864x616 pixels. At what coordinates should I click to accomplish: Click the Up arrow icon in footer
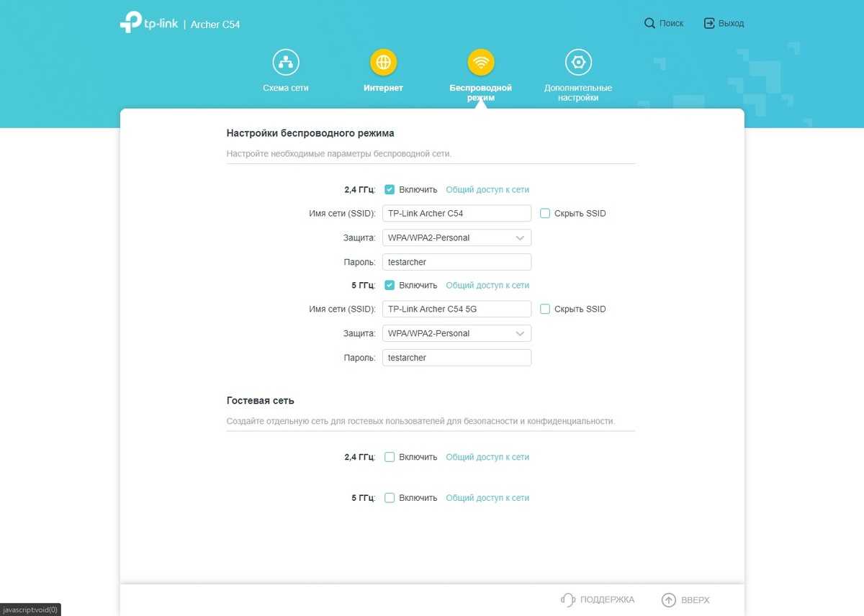(669, 599)
